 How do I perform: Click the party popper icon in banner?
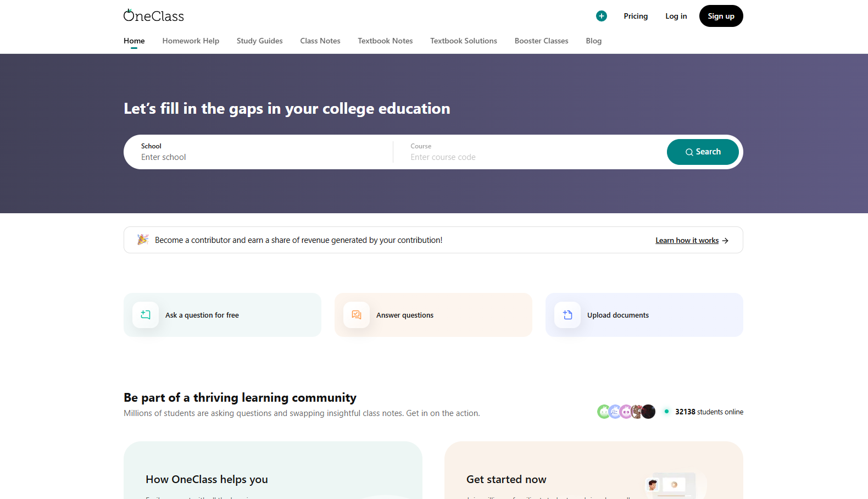143,240
